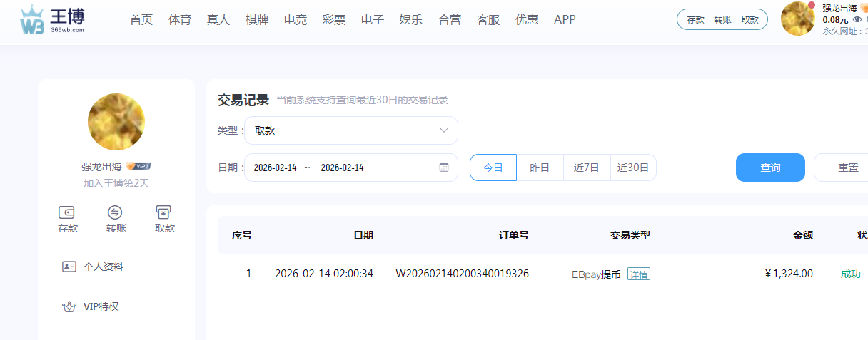Select the 近30日 date range option
The width and height of the screenshot is (868, 340).
point(633,168)
